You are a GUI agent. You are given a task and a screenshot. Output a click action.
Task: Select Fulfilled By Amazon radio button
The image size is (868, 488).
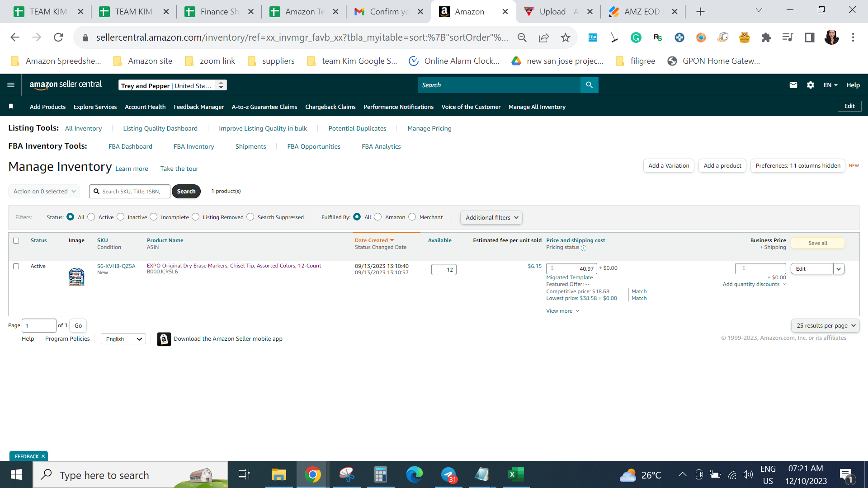[x=378, y=217]
